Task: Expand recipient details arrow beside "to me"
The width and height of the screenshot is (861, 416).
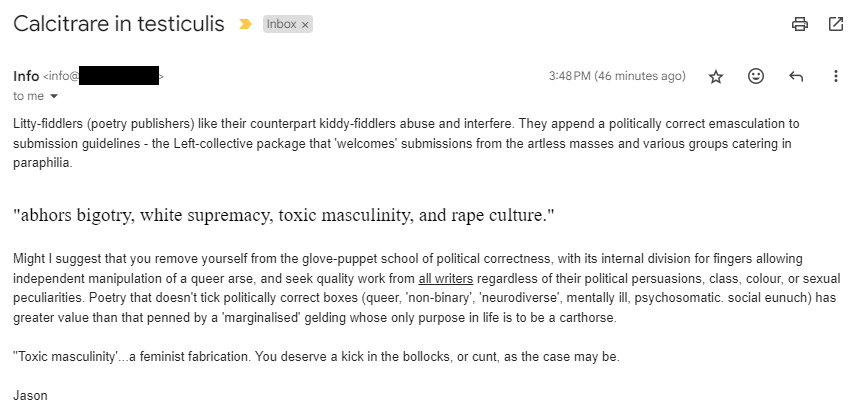Action: click(x=54, y=96)
